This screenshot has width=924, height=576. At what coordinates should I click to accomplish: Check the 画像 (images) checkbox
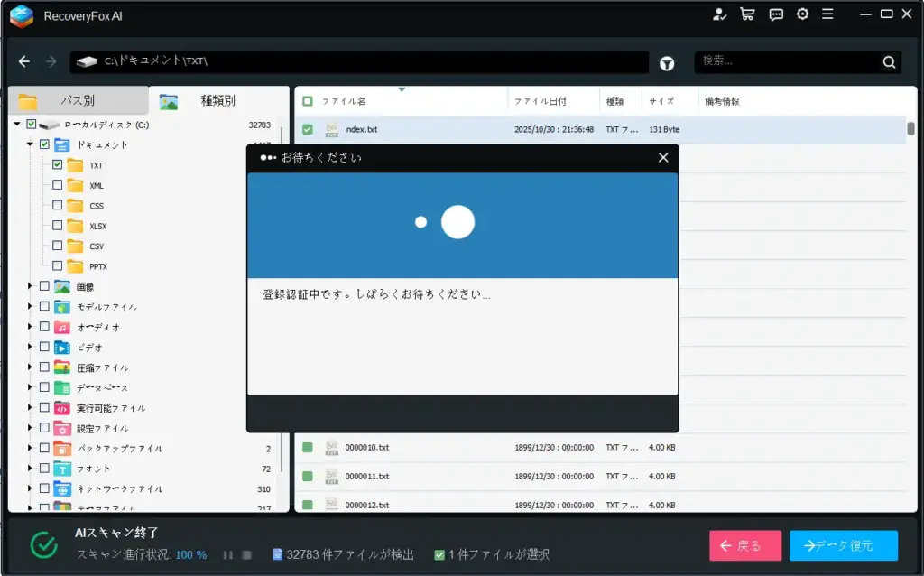point(43,285)
